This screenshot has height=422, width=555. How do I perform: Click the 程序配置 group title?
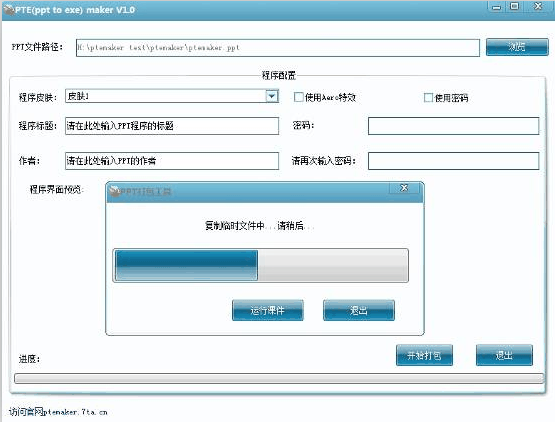tap(279, 75)
